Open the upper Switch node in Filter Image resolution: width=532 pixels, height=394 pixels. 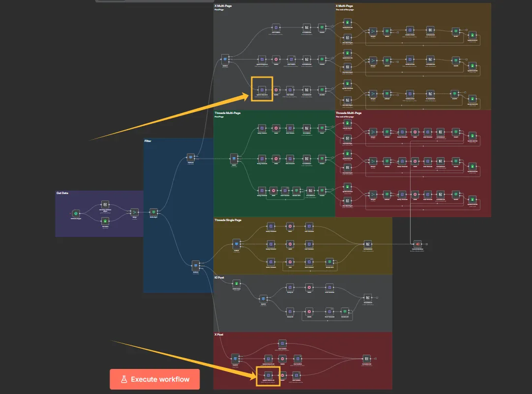pyautogui.click(x=191, y=157)
